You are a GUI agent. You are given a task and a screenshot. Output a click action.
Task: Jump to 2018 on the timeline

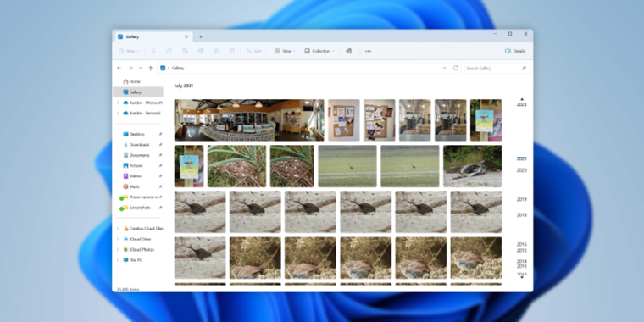pos(522,215)
